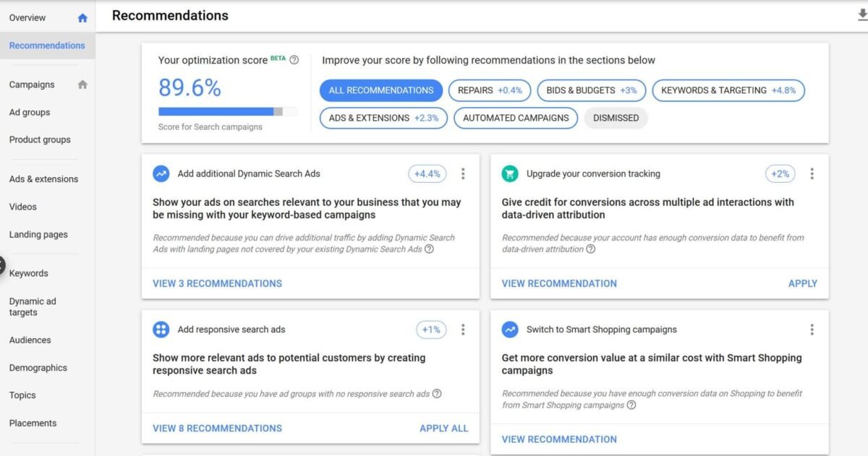Click help icon after no responsive search ads

[437, 394]
